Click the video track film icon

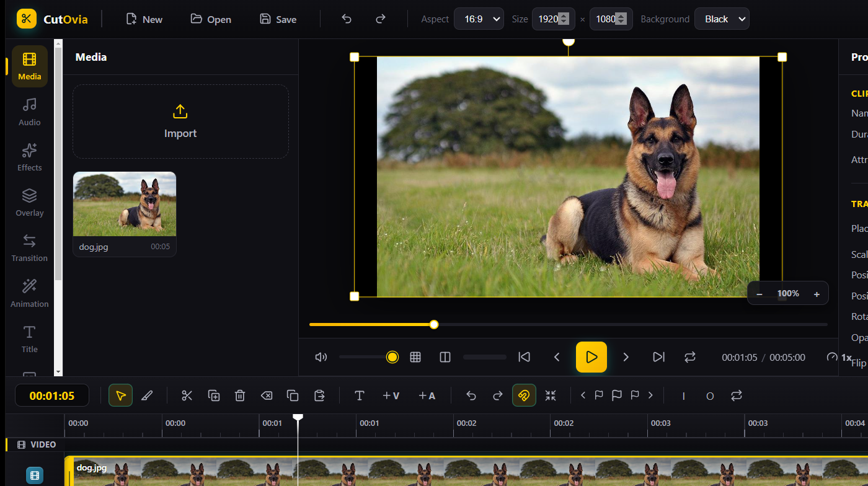click(x=35, y=475)
